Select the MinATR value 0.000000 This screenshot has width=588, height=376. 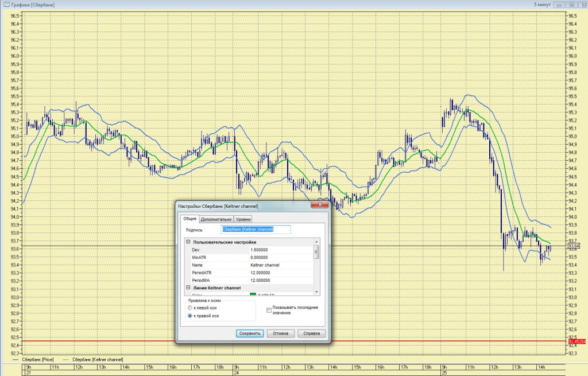click(259, 258)
